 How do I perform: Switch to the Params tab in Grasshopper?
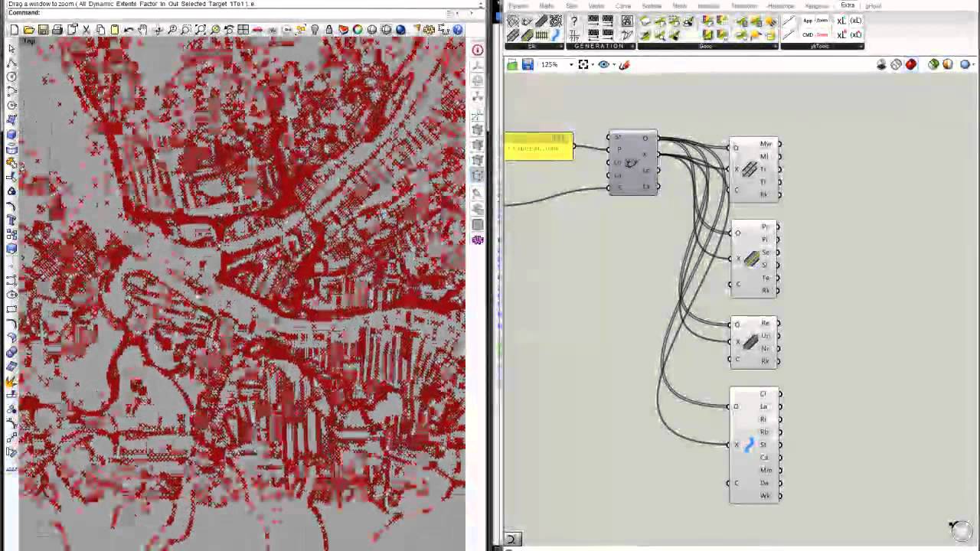[518, 6]
